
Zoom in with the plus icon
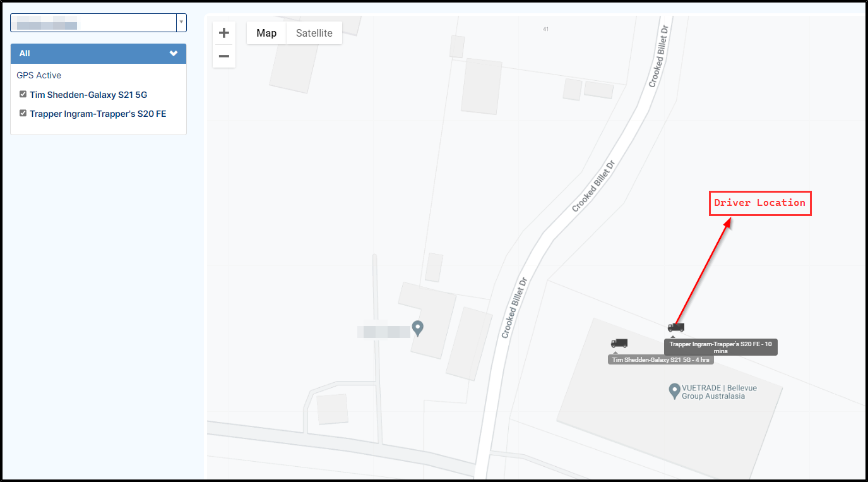pyautogui.click(x=223, y=33)
